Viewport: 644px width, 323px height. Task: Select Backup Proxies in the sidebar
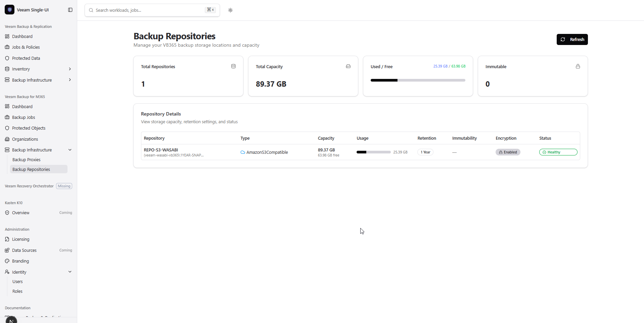pos(27,159)
